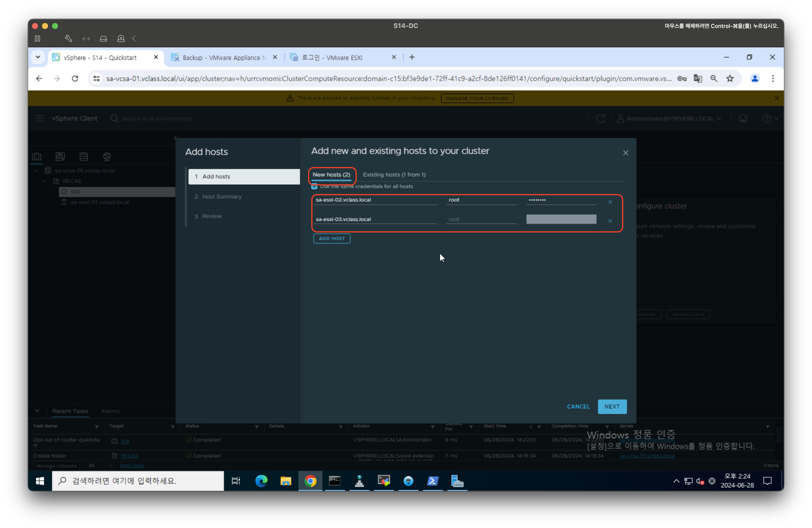The height and width of the screenshot is (528, 812).
Task: Open File Explorer from taskbar
Action: [285, 481]
